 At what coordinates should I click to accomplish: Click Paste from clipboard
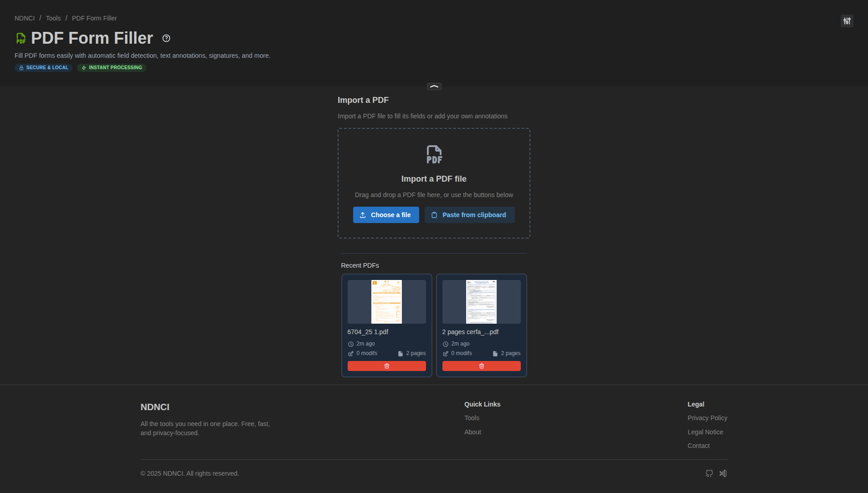click(x=469, y=215)
